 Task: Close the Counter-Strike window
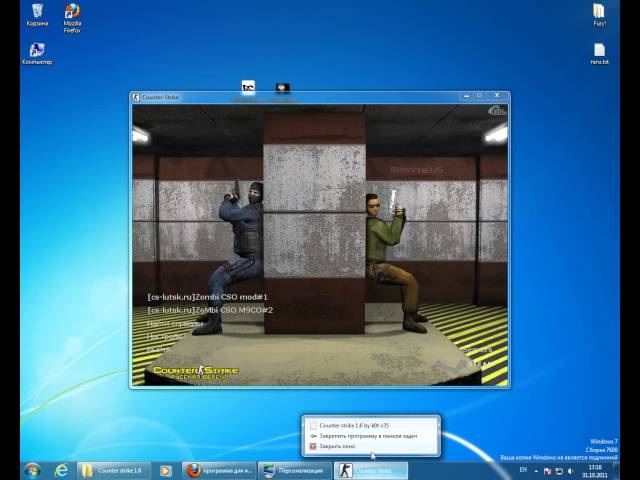click(x=497, y=96)
